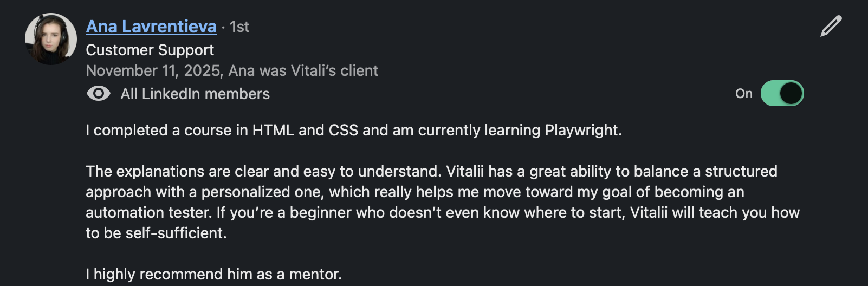Click the phrase "to be self-sufficient"
Screen dimensions: 868x286
coord(156,233)
